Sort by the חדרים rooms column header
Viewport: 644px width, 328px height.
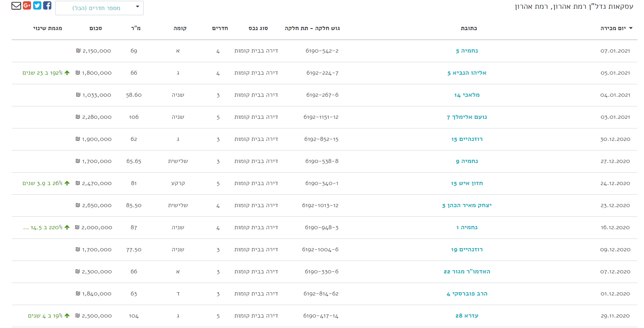tap(220, 29)
